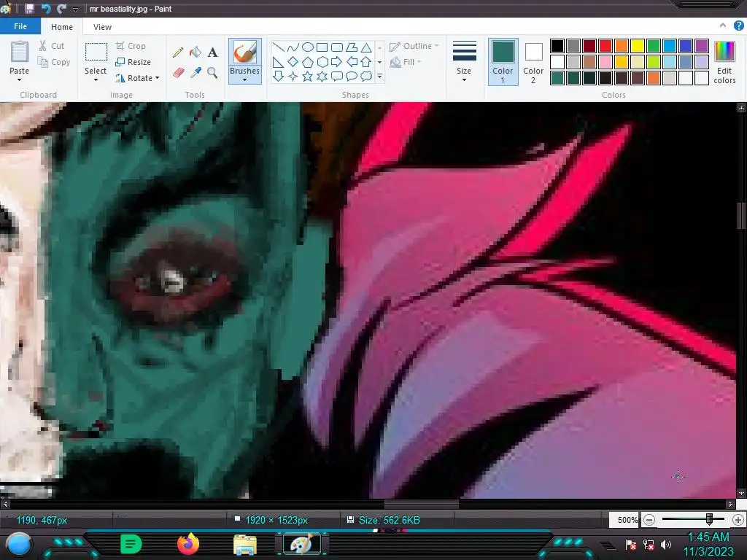The height and width of the screenshot is (560, 747).
Task: Open the Select dropdown arrow
Action: (x=96, y=80)
